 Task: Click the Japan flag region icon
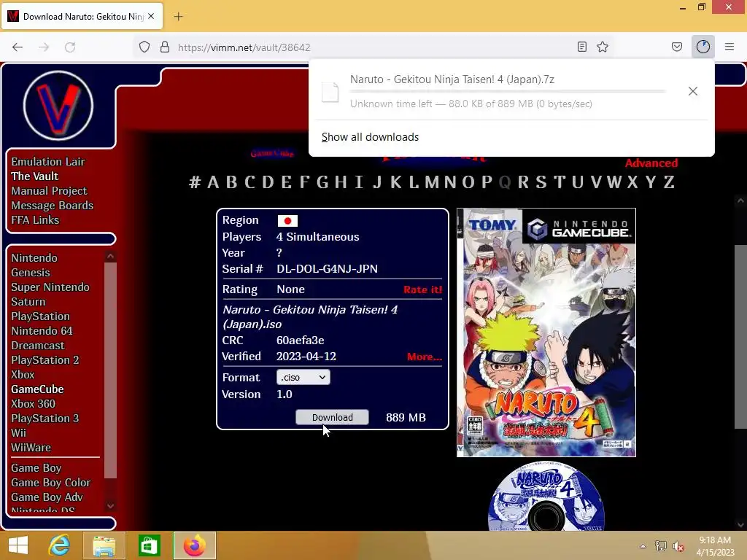click(x=287, y=221)
